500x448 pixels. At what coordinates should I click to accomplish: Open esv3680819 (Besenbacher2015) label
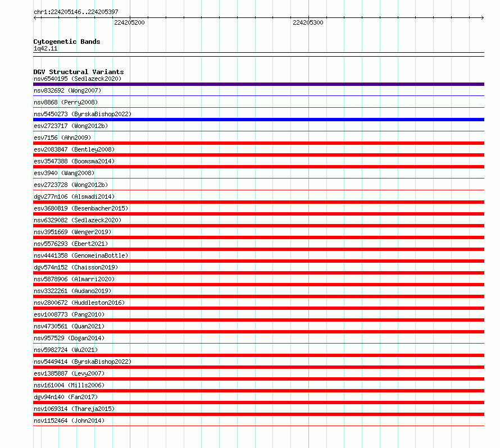[81, 208]
